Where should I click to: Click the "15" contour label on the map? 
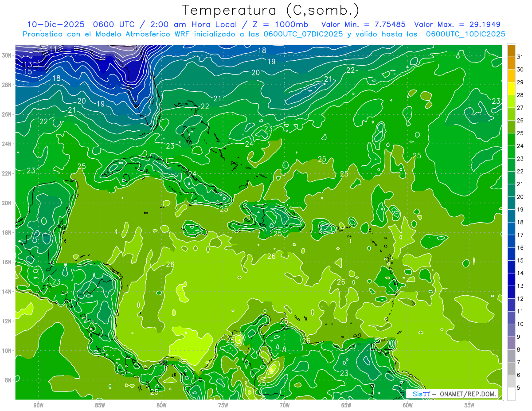tap(27, 71)
